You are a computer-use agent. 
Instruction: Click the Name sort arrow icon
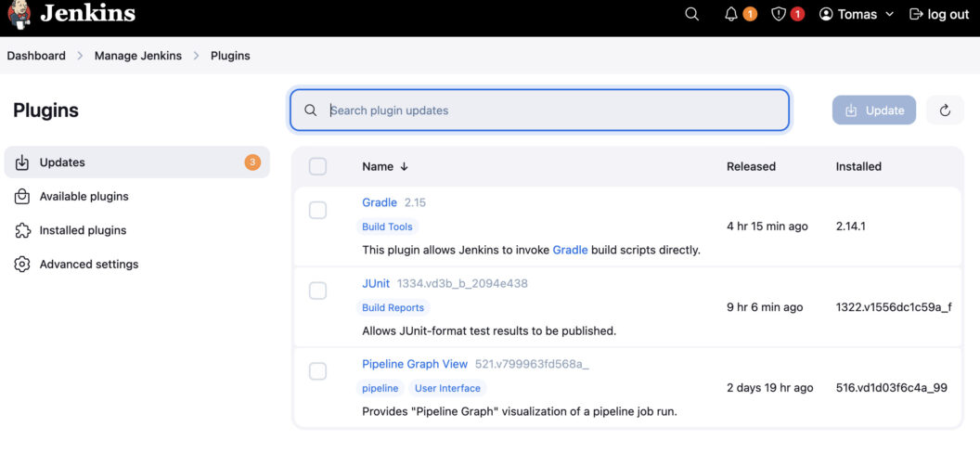[x=404, y=166]
